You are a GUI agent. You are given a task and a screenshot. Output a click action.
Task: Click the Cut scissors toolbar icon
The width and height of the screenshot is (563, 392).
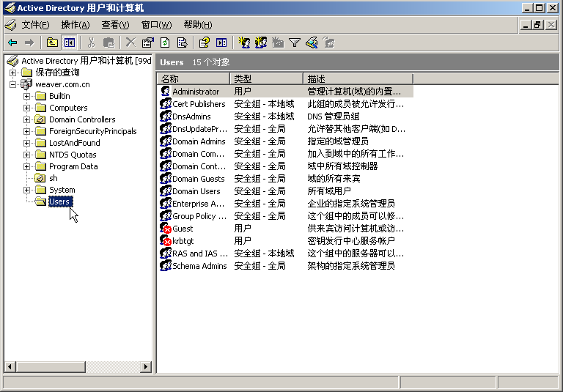click(x=92, y=42)
